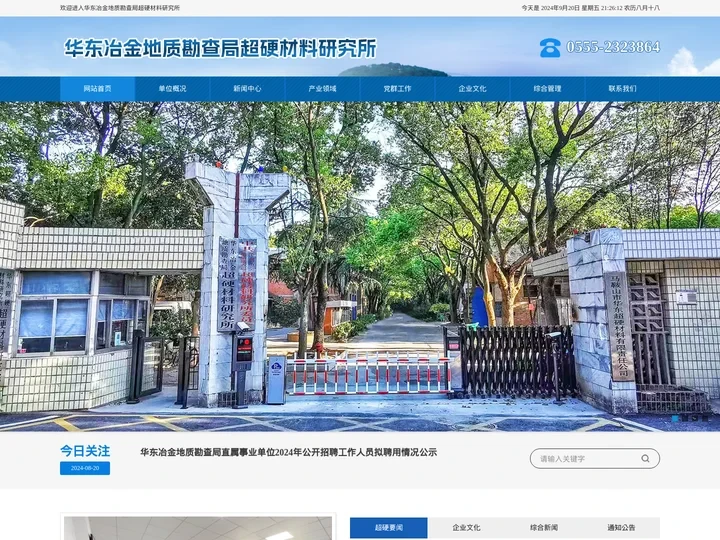Open 综合管理 in the navigation bar
The width and height of the screenshot is (720, 540).
547,89
